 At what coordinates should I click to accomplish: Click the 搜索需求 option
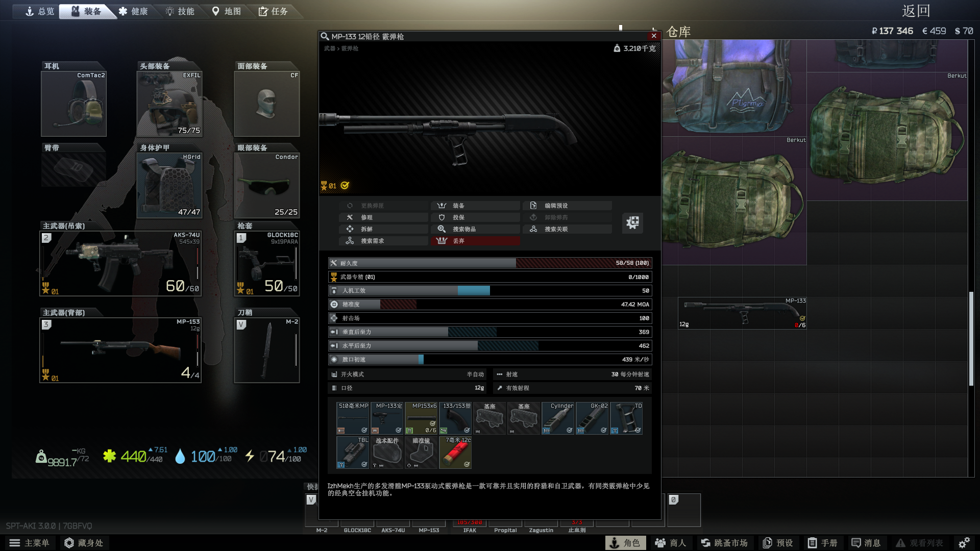(383, 241)
